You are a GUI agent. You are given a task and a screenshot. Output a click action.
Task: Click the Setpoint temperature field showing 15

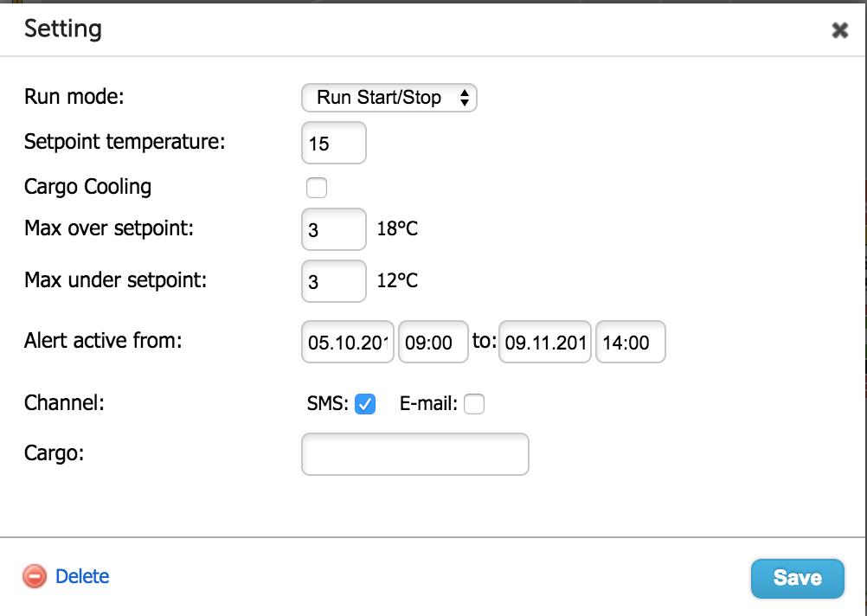coord(333,142)
